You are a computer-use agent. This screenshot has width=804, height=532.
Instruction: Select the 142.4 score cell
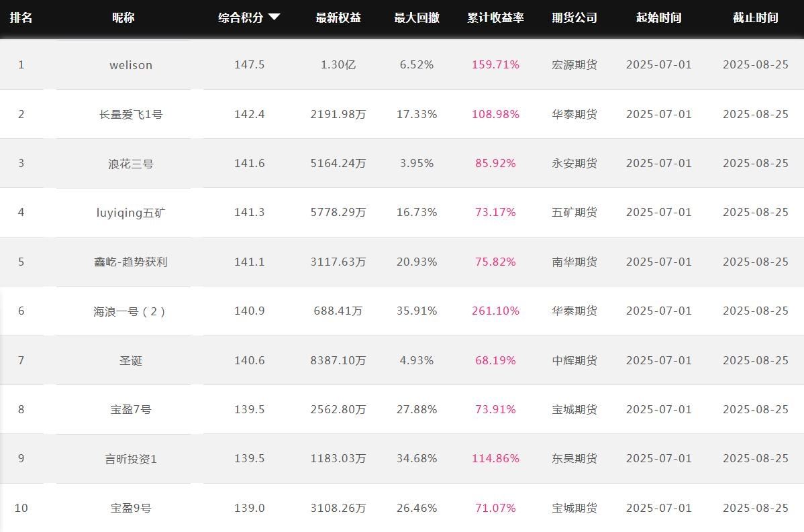point(249,114)
